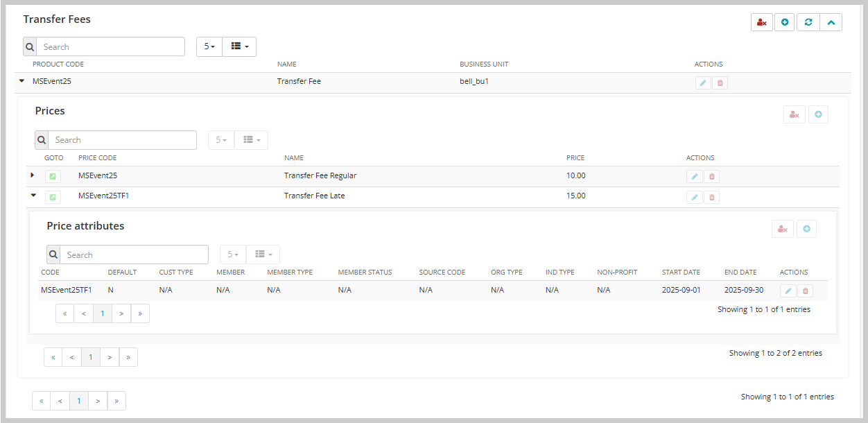Click remove-user icon in Price attributes header
This screenshot has width=868, height=423.
pyautogui.click(x=783, y=229)
